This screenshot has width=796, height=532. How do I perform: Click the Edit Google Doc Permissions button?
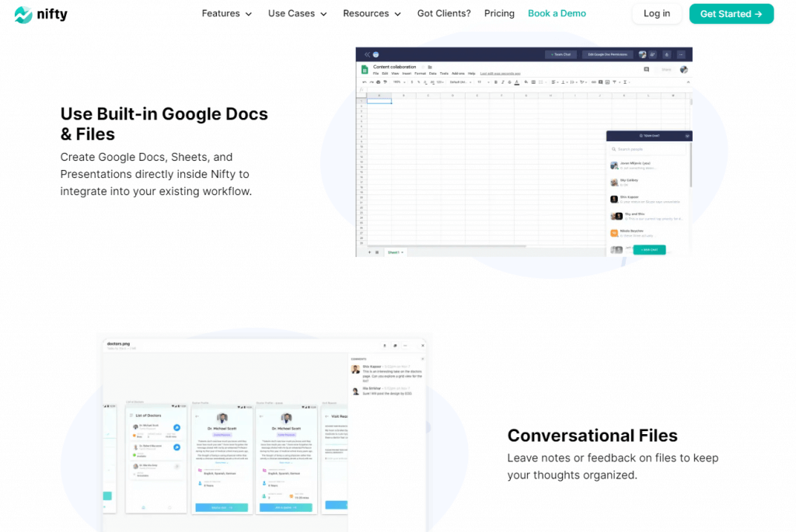[608, 54]
